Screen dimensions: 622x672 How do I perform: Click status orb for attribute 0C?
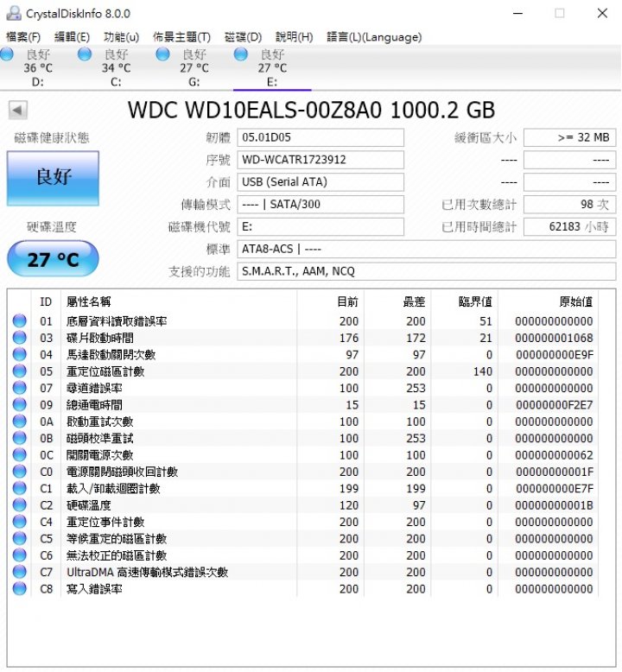[x=19, y=454]
